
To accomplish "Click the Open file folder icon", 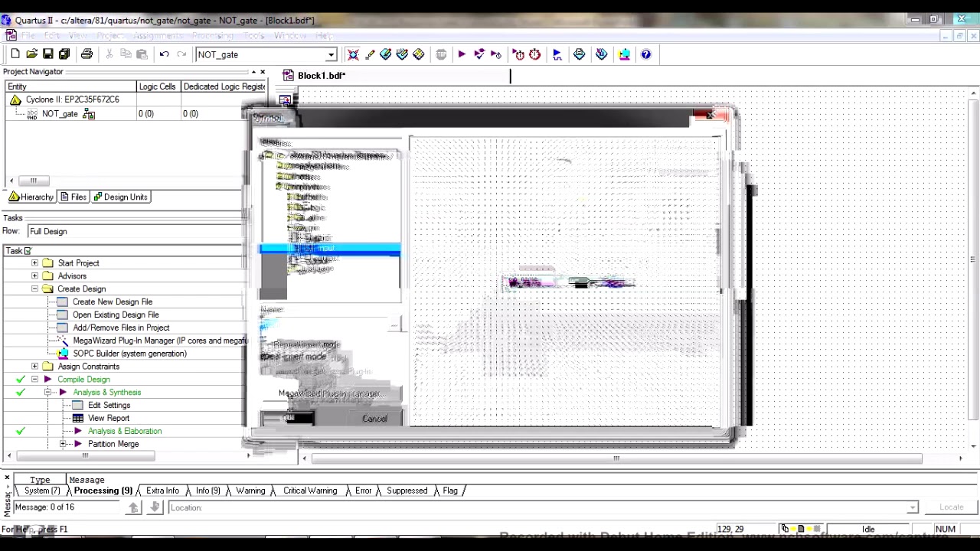I will point(31,54).
